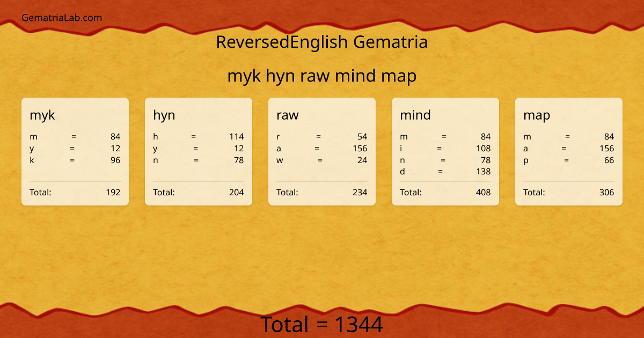Viewport: 644px width, 338px height.
Task: Select value 84 for m in map card
Action: pyautogui.click(x=609, y=137)
